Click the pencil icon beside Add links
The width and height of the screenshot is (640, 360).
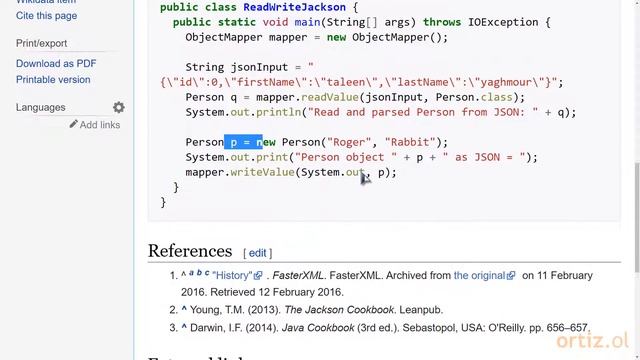coord(73,124)
